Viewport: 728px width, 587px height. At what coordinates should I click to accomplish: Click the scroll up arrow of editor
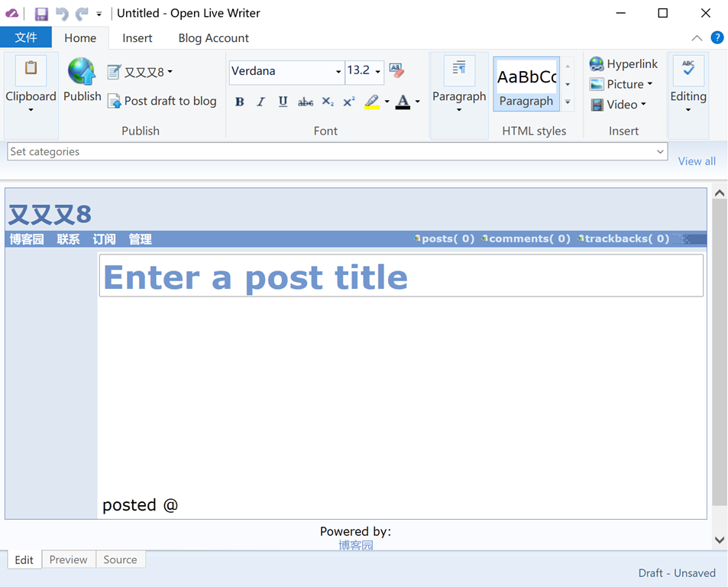pos(719,193)
